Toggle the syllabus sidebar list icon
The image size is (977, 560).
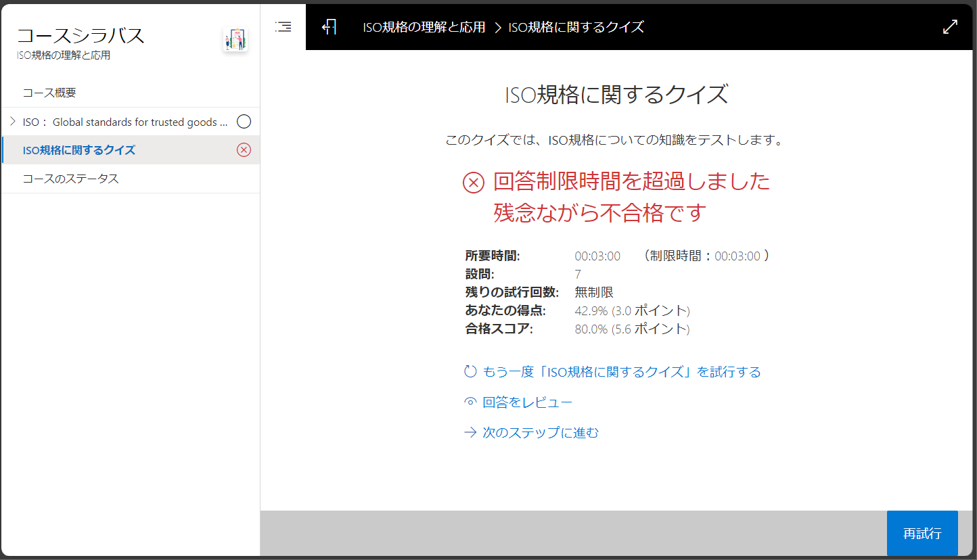point(283,27)
